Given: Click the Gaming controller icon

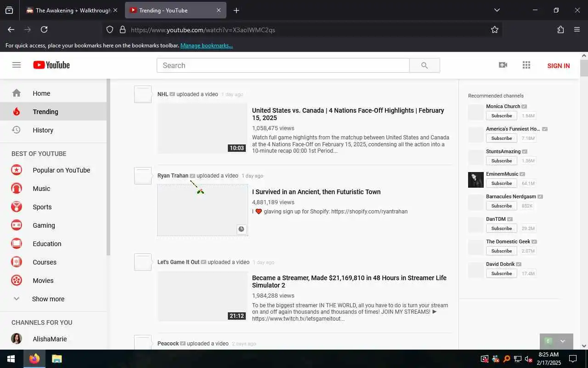Looking at the screenshot, I should 17,225.
